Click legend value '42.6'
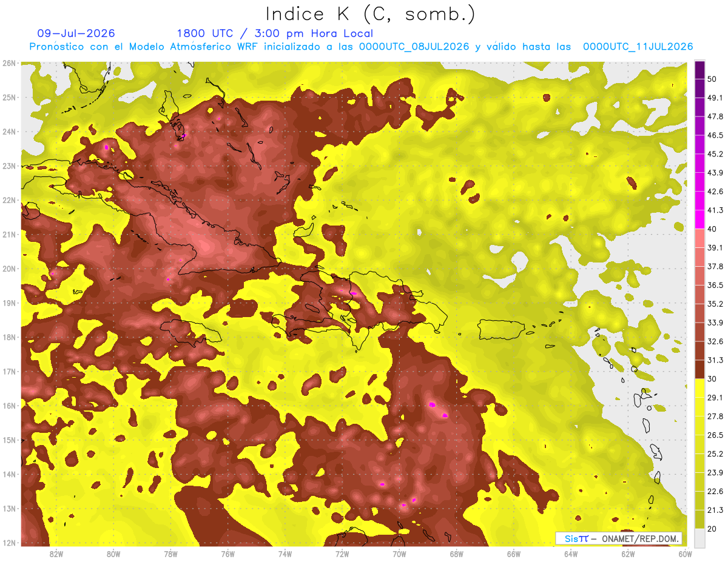The height and width of the screenshot is (562, 728). tap(715, 192)
